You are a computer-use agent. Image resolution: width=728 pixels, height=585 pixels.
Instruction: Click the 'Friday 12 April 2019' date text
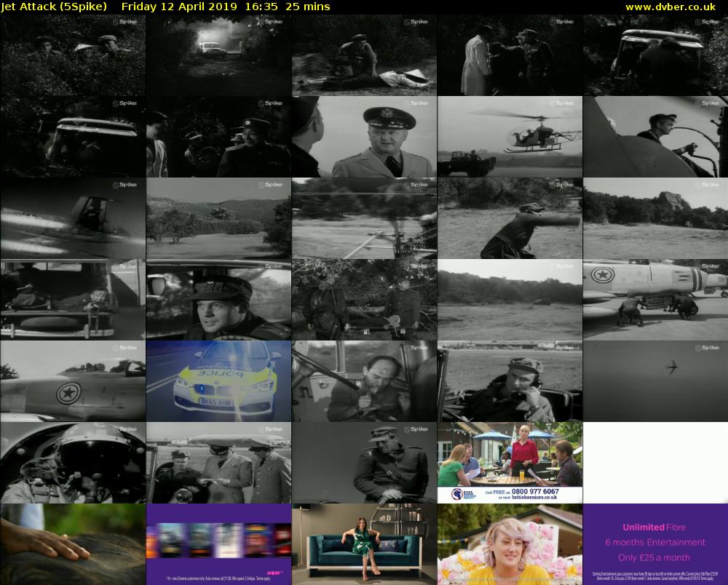[179, 7]
